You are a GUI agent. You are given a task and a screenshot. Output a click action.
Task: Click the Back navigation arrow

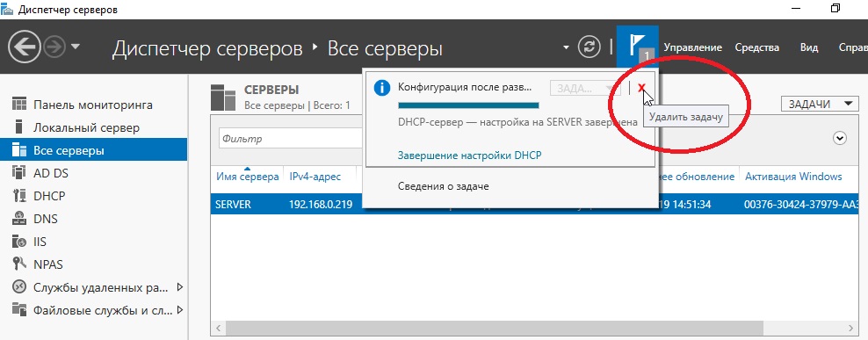(25, 48)
